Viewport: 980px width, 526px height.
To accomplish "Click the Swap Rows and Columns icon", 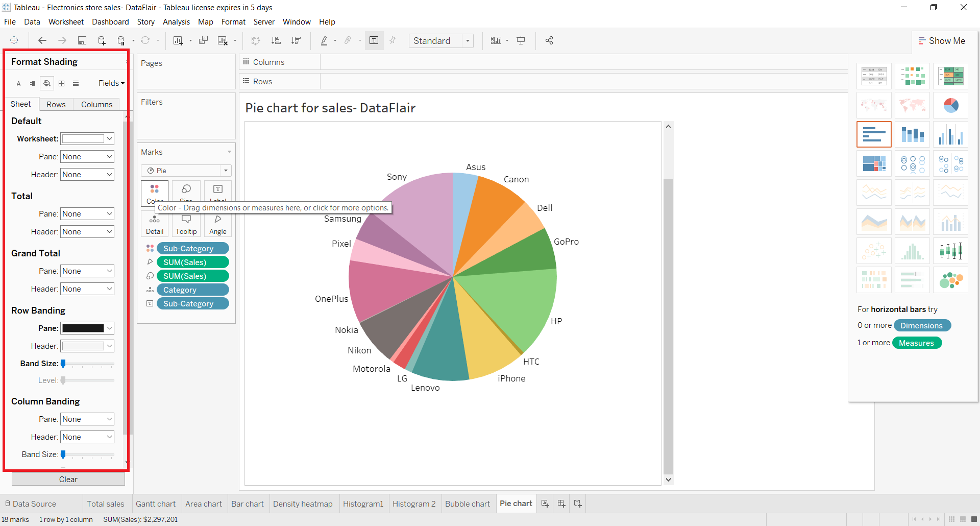I will [x=256, y=40].
